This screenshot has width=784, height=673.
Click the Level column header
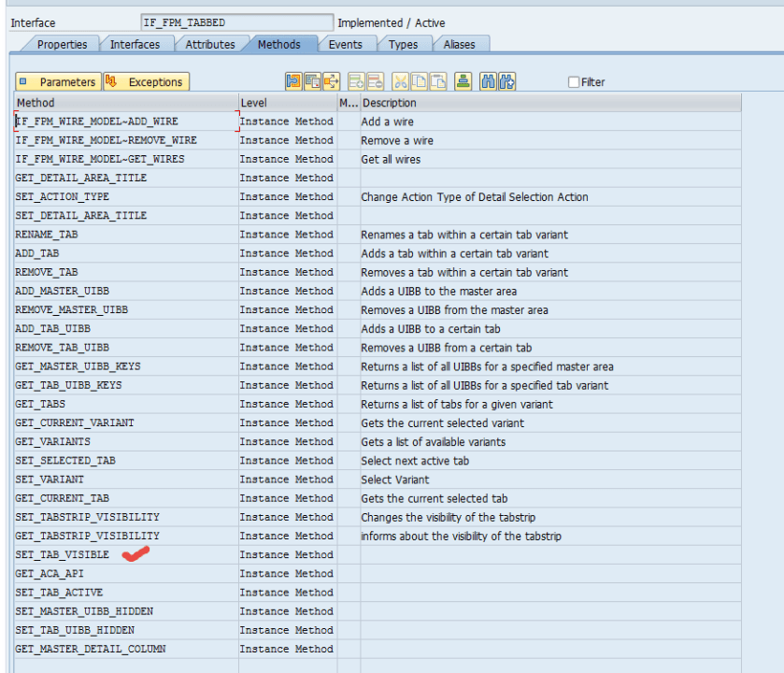[288, 103]
